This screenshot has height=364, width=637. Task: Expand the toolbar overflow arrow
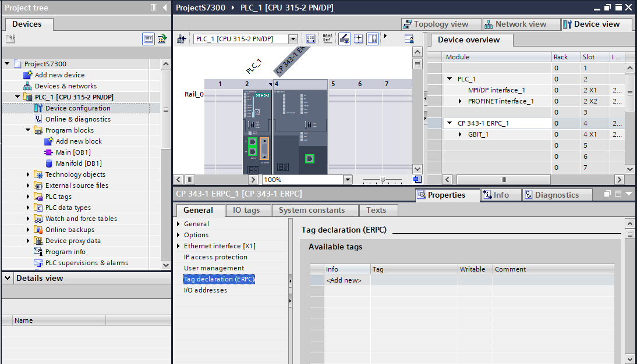coord(385,36)
